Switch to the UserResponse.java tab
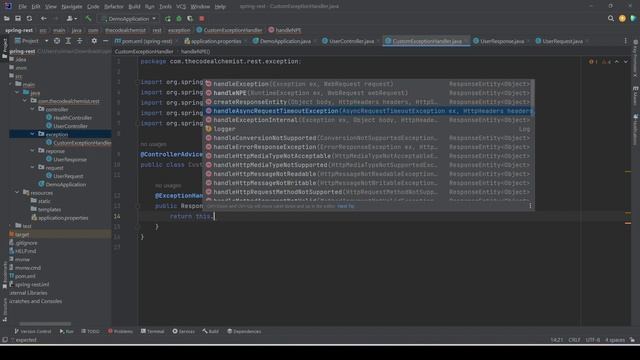The width and height of the screenshot is (640, 360). pos(502,41)
